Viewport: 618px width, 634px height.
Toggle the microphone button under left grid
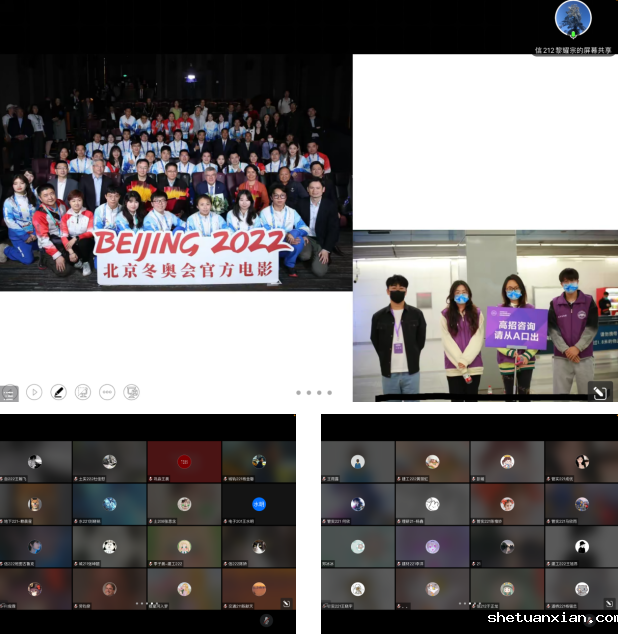266,620
